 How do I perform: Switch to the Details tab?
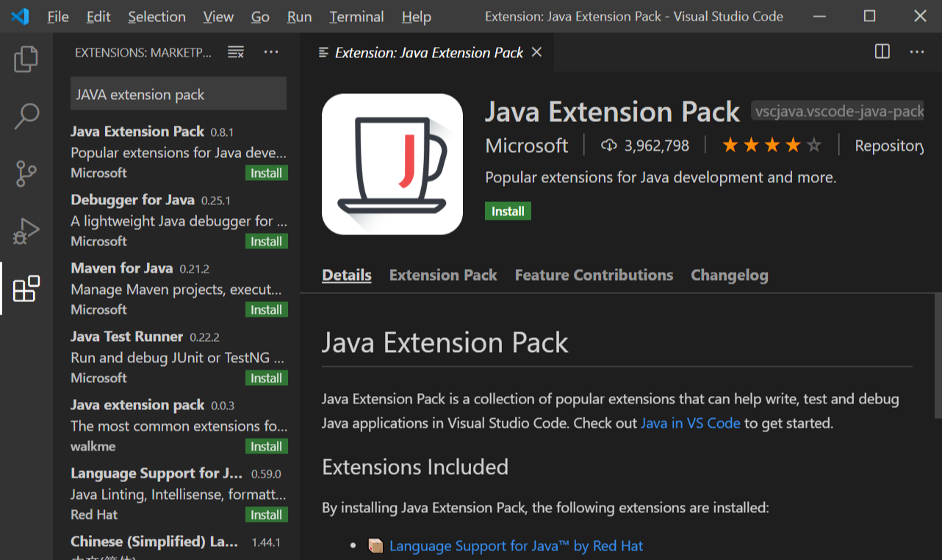(x=347, y=276)
